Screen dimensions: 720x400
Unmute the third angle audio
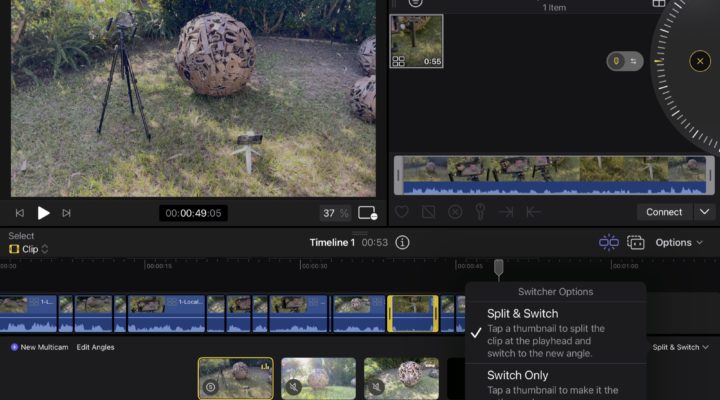377,387
